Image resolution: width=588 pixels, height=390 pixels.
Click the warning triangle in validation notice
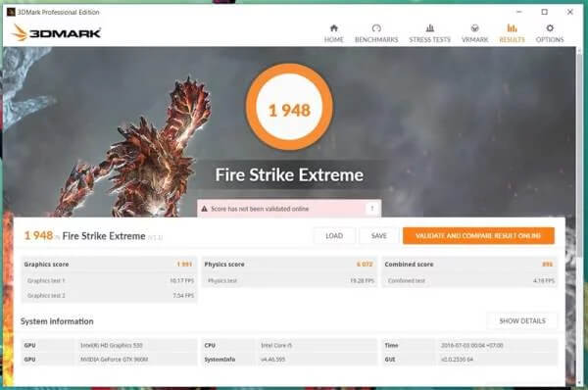pos(205,209)
